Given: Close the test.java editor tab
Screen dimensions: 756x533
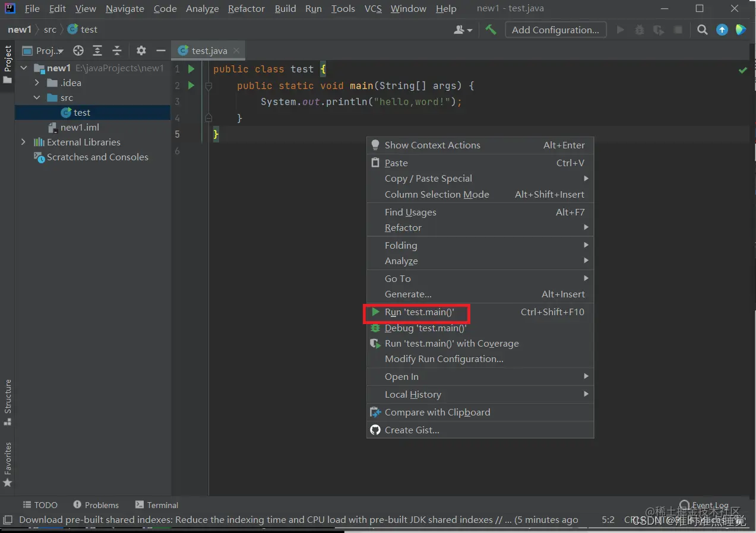Looking at the screenshot, I should pos(236,51).
